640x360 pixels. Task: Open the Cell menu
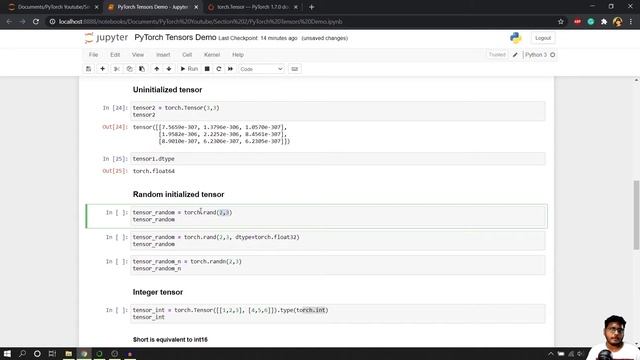click(x=187, y=55)
